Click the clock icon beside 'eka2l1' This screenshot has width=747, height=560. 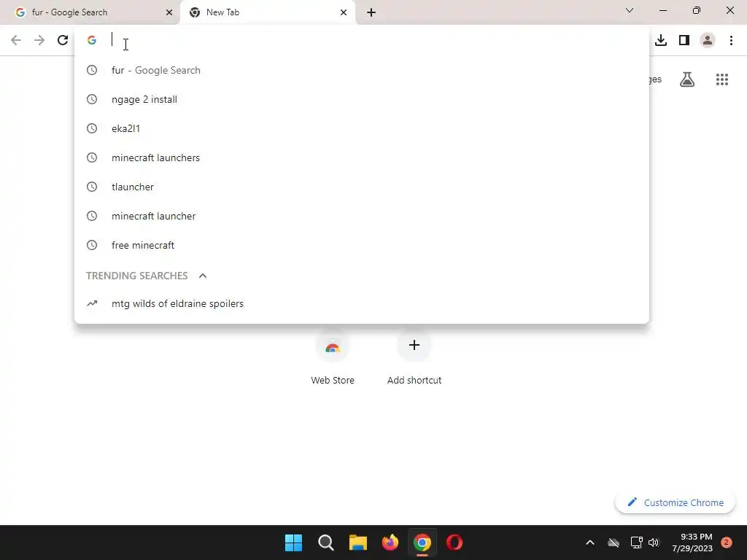[92, 128]
